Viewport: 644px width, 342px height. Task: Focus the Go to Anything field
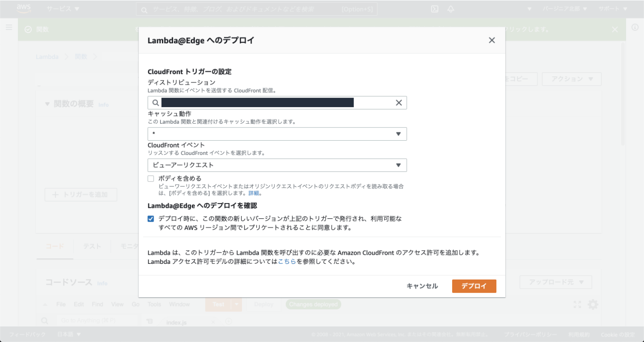click(x=96, y=321)
